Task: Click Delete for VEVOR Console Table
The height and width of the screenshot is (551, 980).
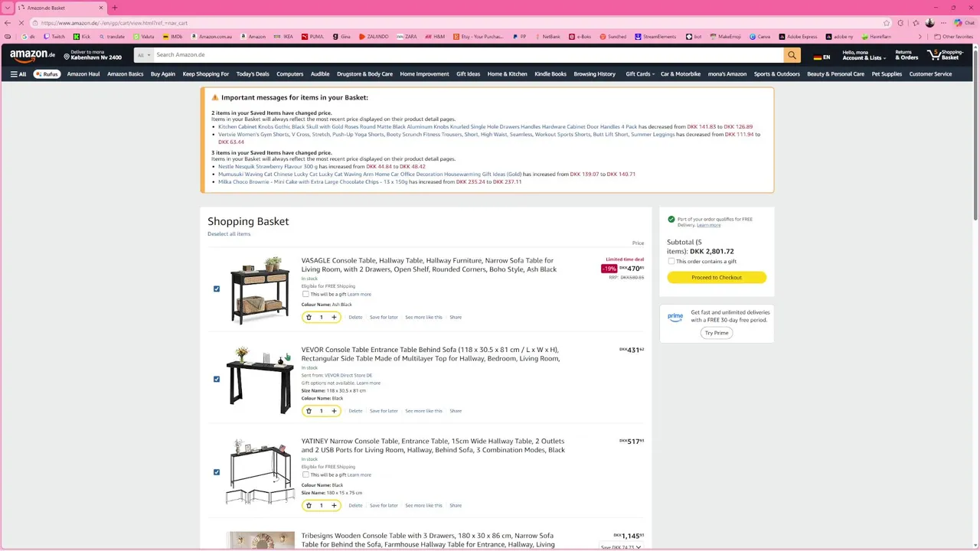Action: coord(356,411)
